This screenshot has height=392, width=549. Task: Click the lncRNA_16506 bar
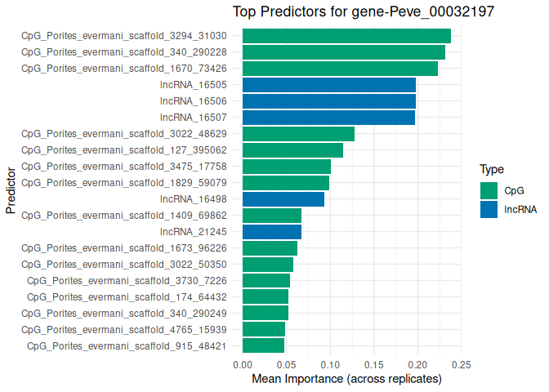tap(329, 101)
